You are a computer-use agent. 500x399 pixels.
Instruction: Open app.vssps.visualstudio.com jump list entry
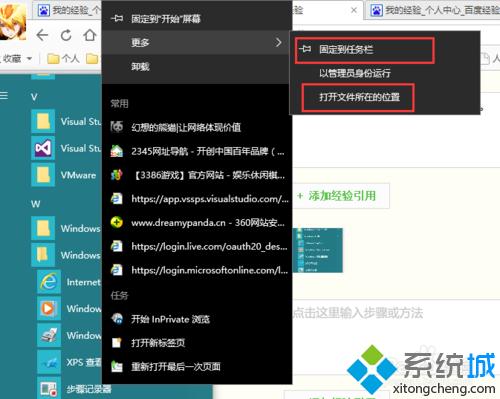coord(197,199)
